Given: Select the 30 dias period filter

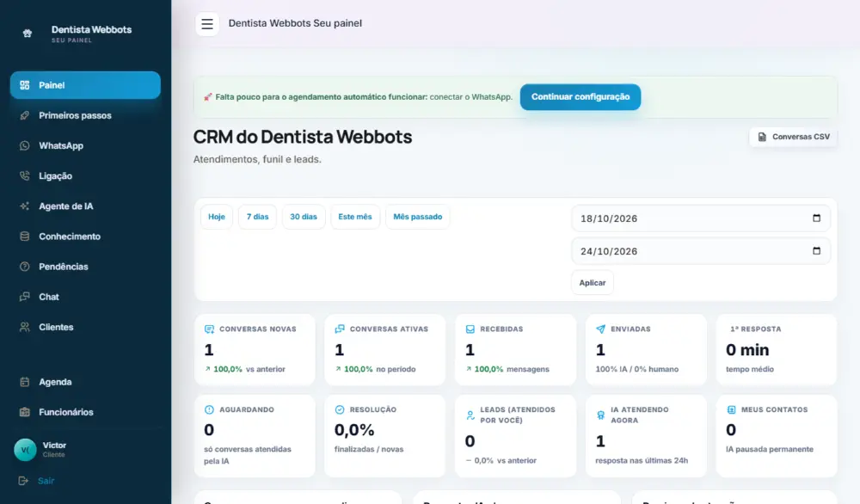Looking at the screenshot, I should (304, 217).
